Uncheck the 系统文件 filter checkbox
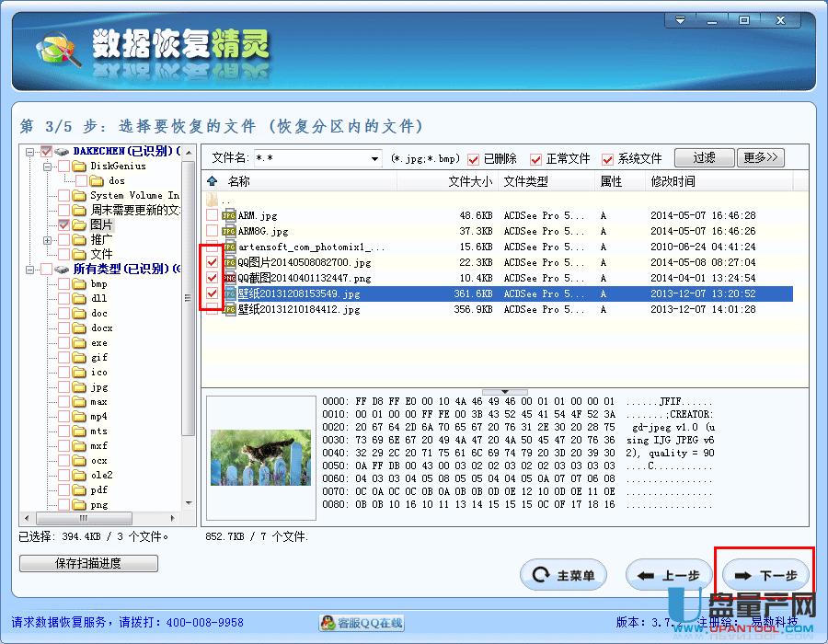The image size is (828, 644). pyautogui.click(x=606, y=157)
